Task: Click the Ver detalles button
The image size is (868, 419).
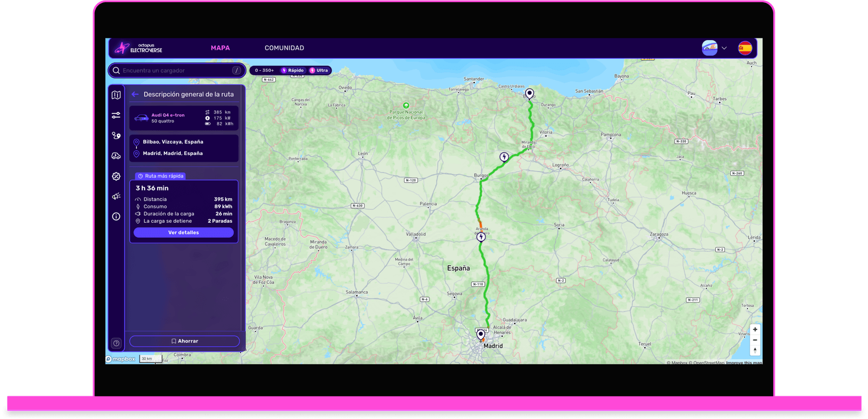Action: click(x=184, y=232)
